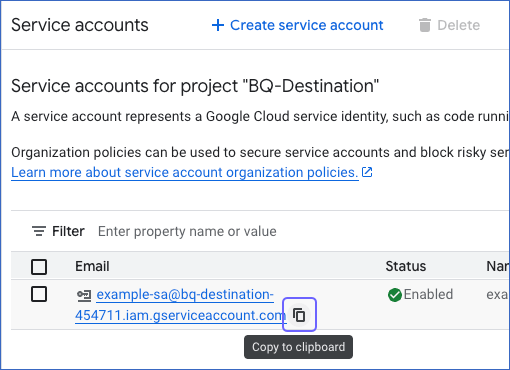Click the Status column header
The image size is (510, 370).
[406, 266]
